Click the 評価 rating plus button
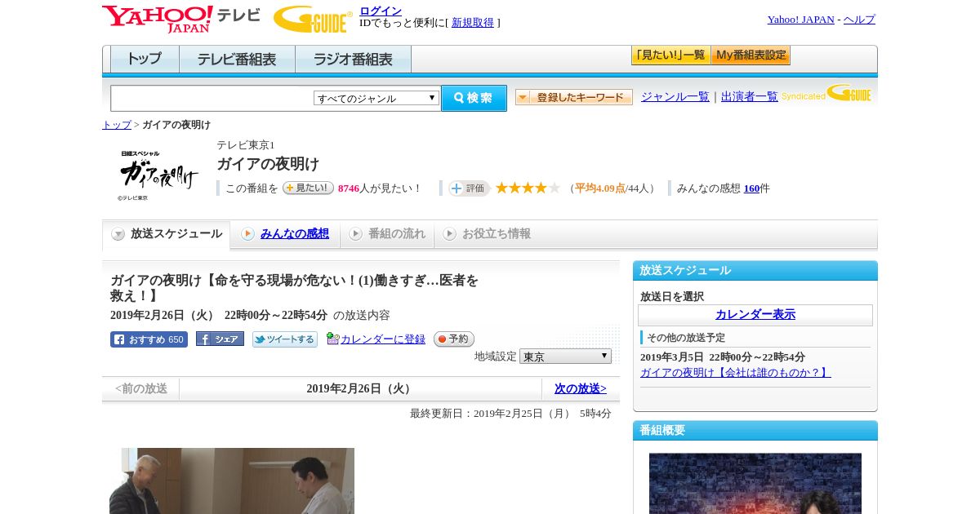Screen dimensions: 980x514 (x=469, y=188)
